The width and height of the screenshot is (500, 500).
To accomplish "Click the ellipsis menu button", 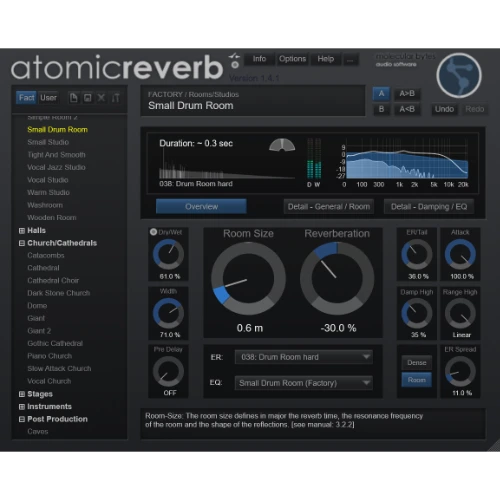I will [350, 60].
